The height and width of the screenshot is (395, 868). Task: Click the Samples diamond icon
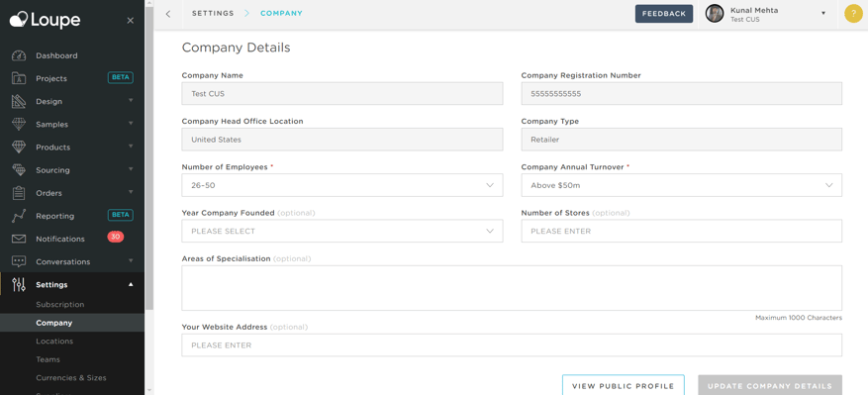click(x=19, y=124)
